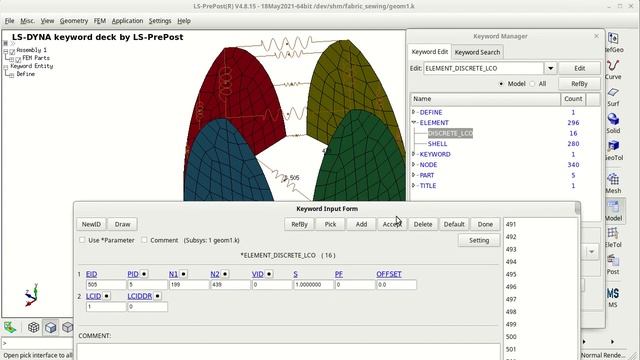640x360 pixels.
Task: Toggle the FEM Parts checkbox
Action: [18, 60]
